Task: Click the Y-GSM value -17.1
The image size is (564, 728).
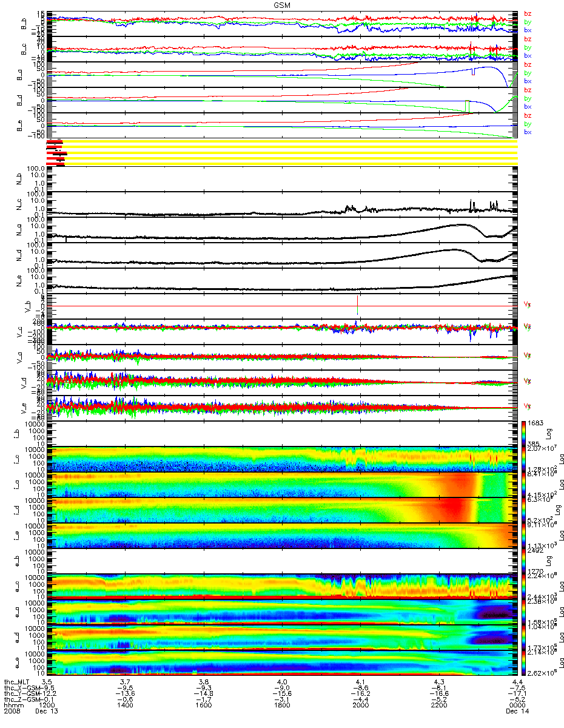Action: point(517,695)
